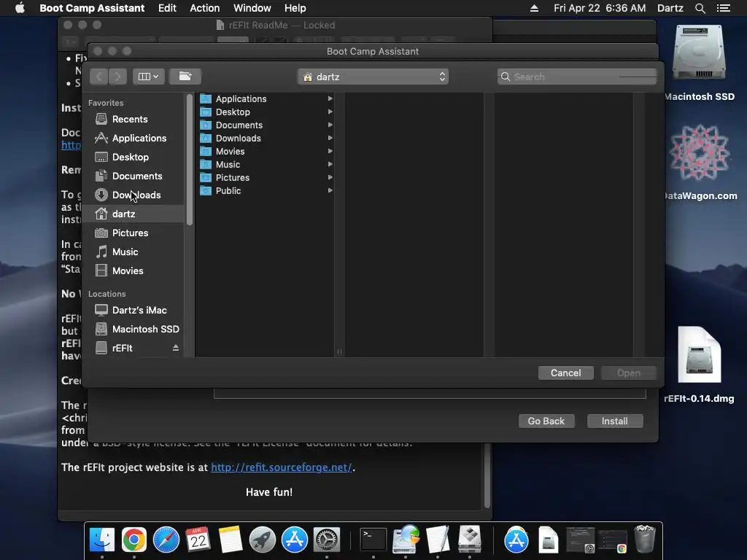Select the Public folder in the column list
The height and width of the screenshot is (560, 747).
[266, 190]
